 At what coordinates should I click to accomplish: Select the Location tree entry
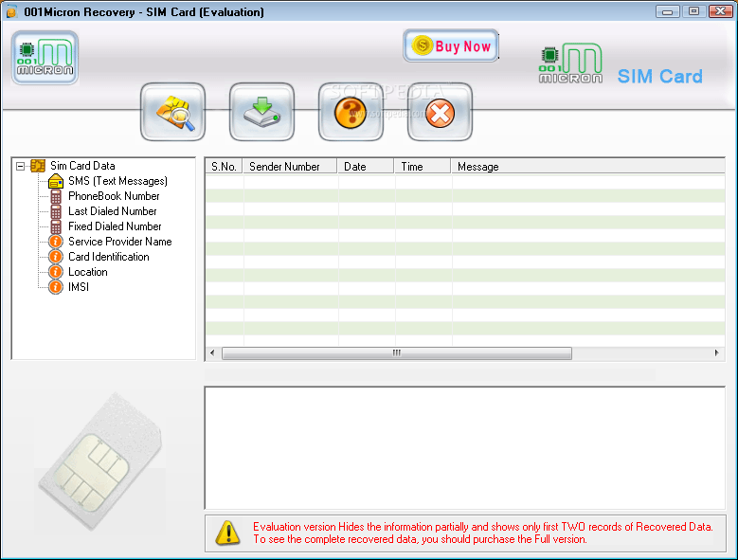[x=88, y=272]
